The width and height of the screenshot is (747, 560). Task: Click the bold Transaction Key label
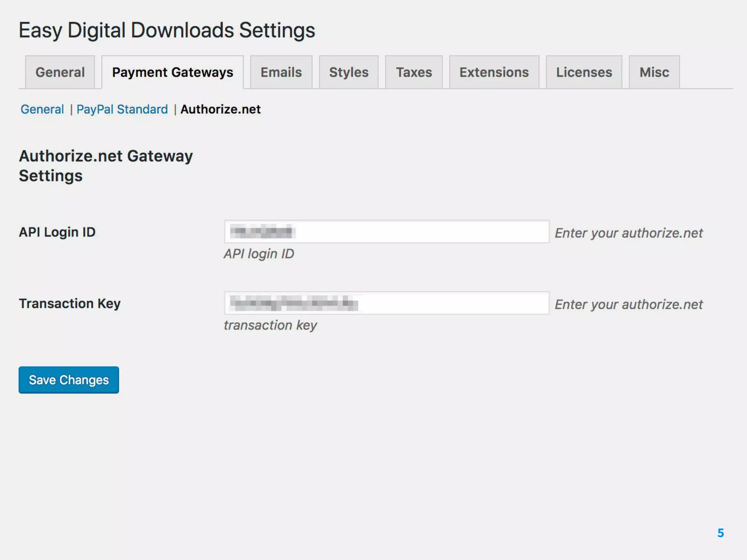[x=70, y=304]
